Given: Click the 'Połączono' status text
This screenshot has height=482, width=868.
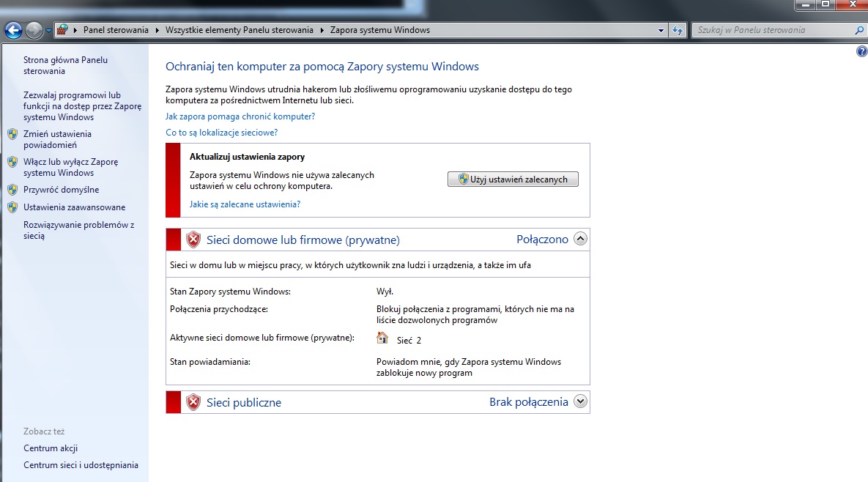Looking at the screenshot, I should pyautogui.click(x=542, y=239).
